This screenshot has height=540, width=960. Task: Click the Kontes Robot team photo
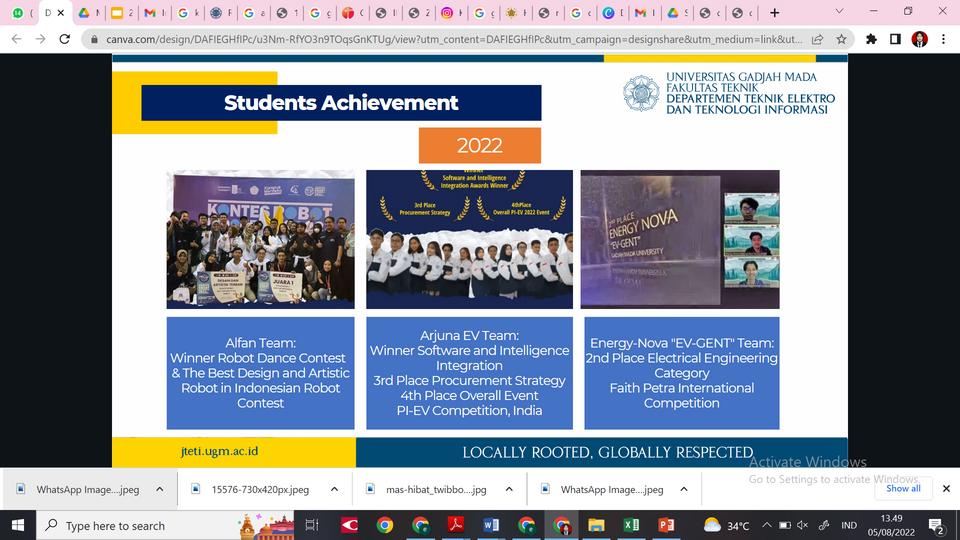point(260,239)
